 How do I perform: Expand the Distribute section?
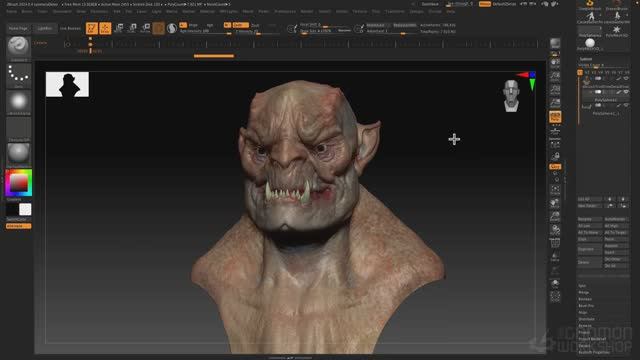point(587,319)
